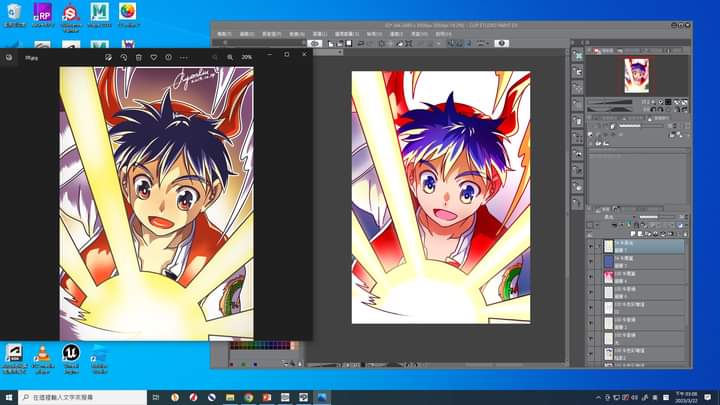The height and width of the screenshot is (405, 720).
Task: Hide the layer with pink thumbnail
Action: point(591,277)
